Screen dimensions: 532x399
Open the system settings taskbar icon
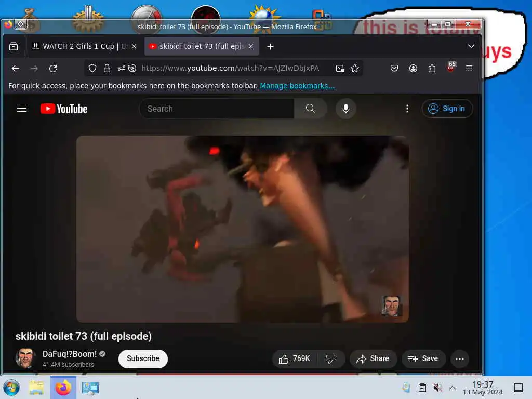coord(90,388)
